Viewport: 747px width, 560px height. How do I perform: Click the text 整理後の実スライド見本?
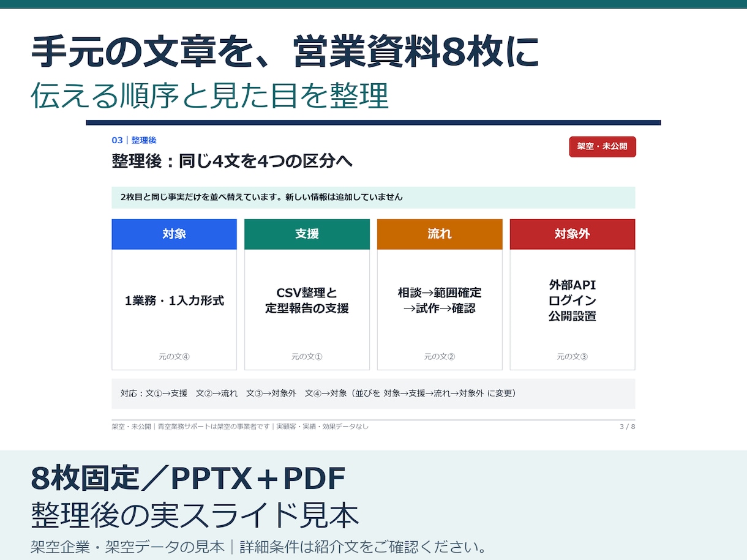tap(195, 517)
